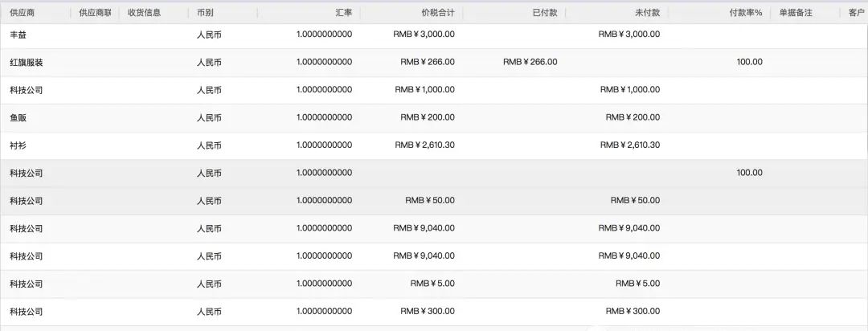Click the 供应商联 column header
Screen dimensions: 868x331
(x=95, y=13)
